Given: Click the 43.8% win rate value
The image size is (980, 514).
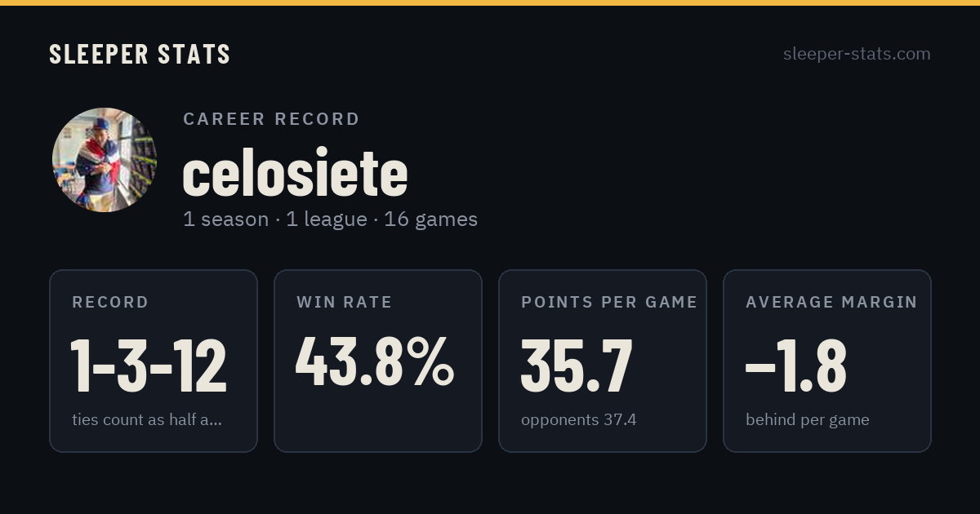Looking at the screenshot, I should pyautogui.click(x=375, y=361).
